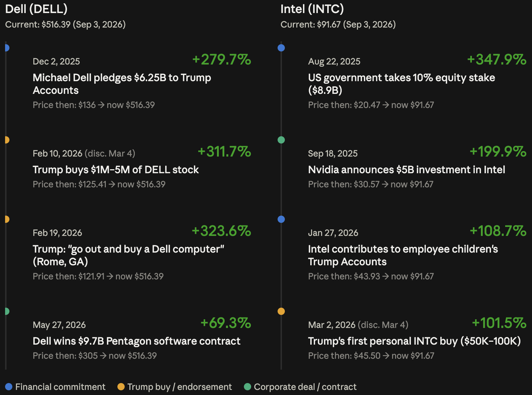Click the +108.7% gain figure
532x395 pixels.
(498, 231)
